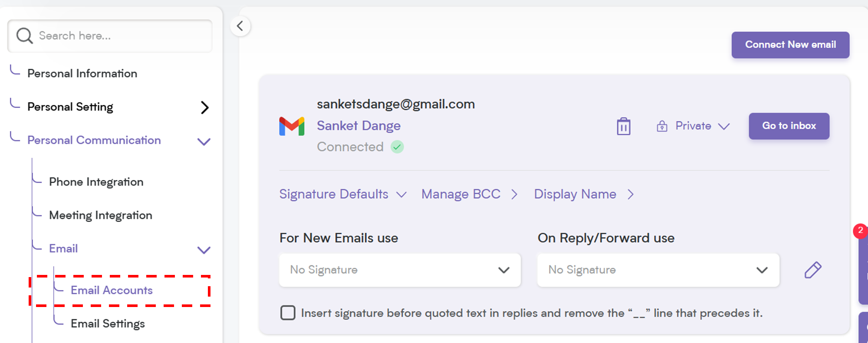868x343 pixels.
Task: Click the Gmail logo icon
Action: [292, 126]
